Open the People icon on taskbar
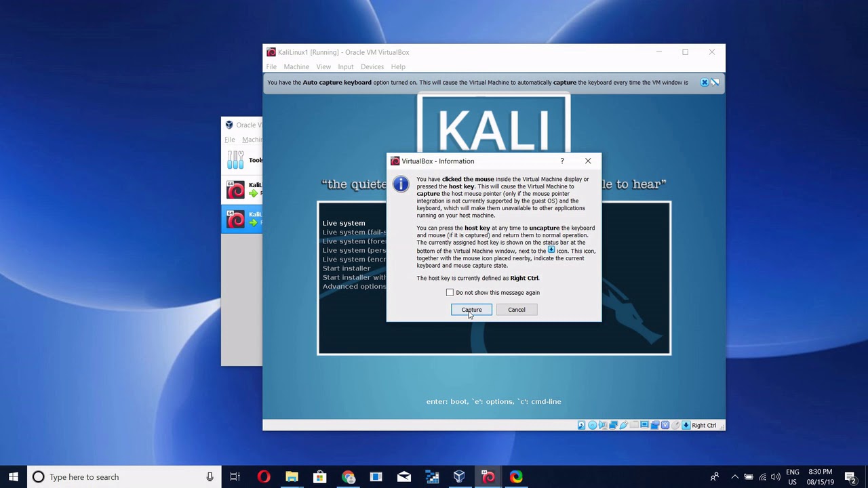868x488 pixels. click(714, 476)
